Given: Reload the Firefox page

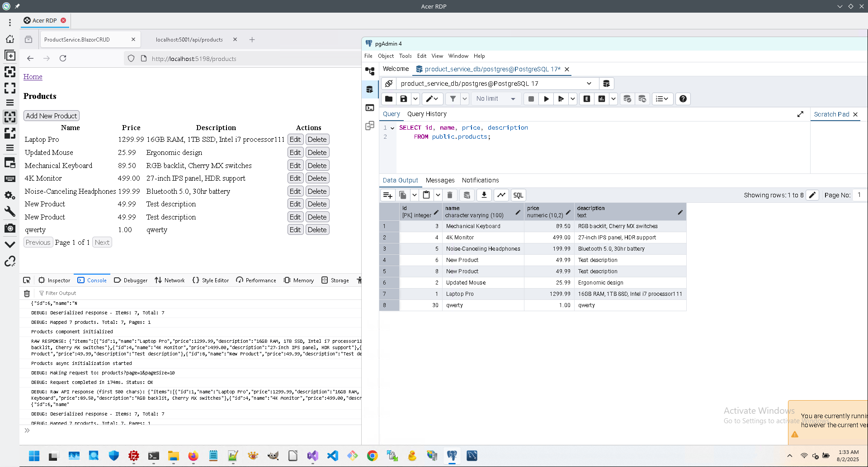Looking at the screenshot, I should [63, 58].
